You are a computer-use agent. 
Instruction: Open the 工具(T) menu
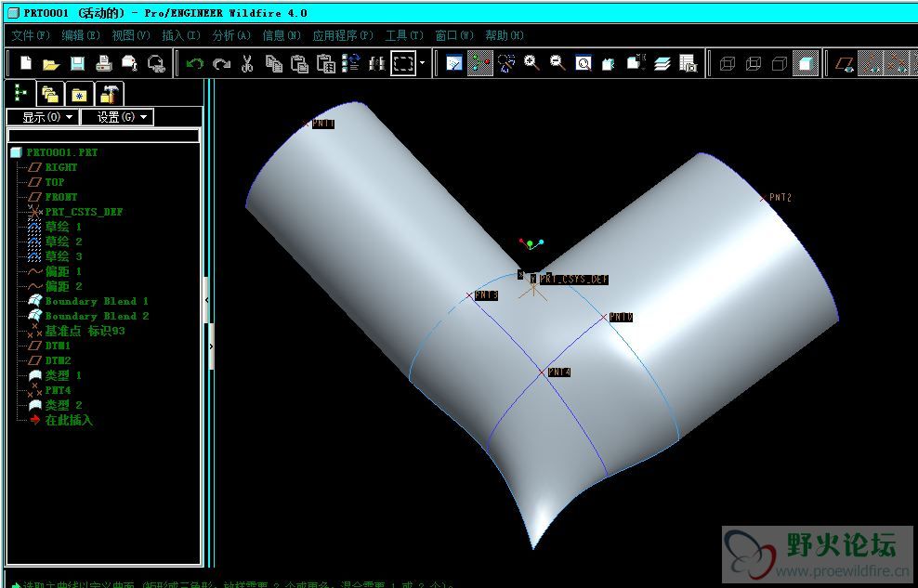point(404,35)
